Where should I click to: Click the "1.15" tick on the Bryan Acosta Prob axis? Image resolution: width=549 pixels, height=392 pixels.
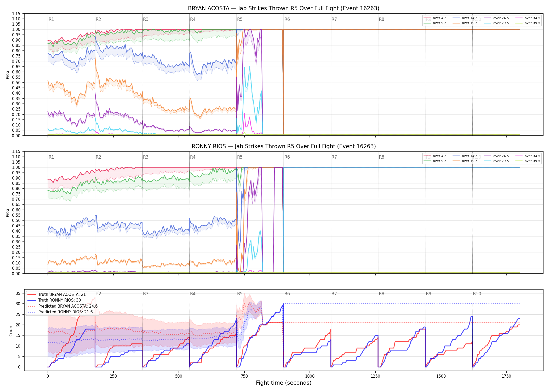click(16, 14)
